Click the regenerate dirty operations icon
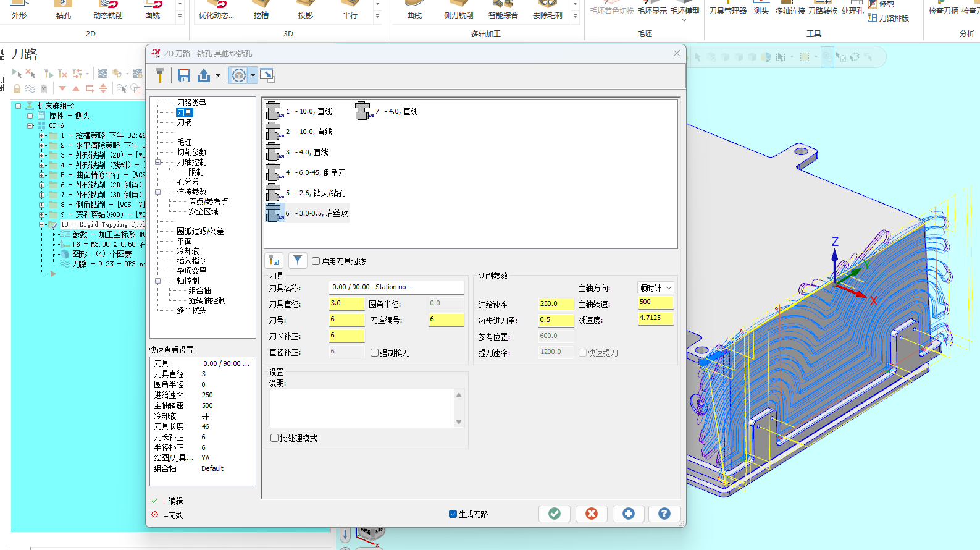 (62, 74)
